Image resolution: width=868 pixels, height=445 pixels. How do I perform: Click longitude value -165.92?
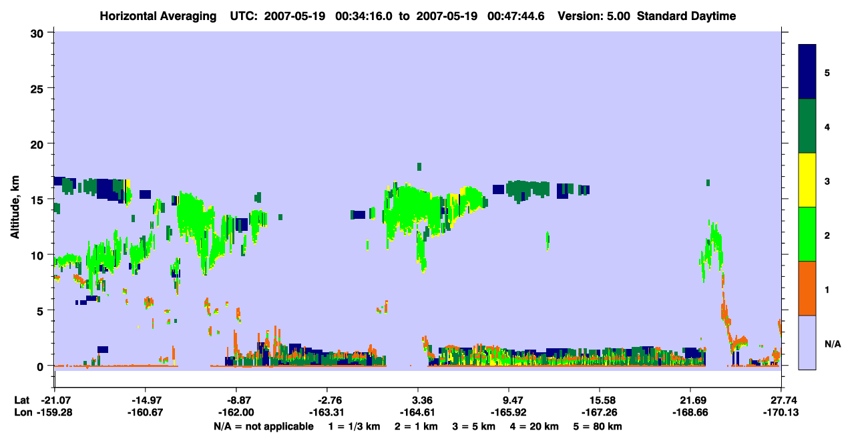tap(509, 413)
